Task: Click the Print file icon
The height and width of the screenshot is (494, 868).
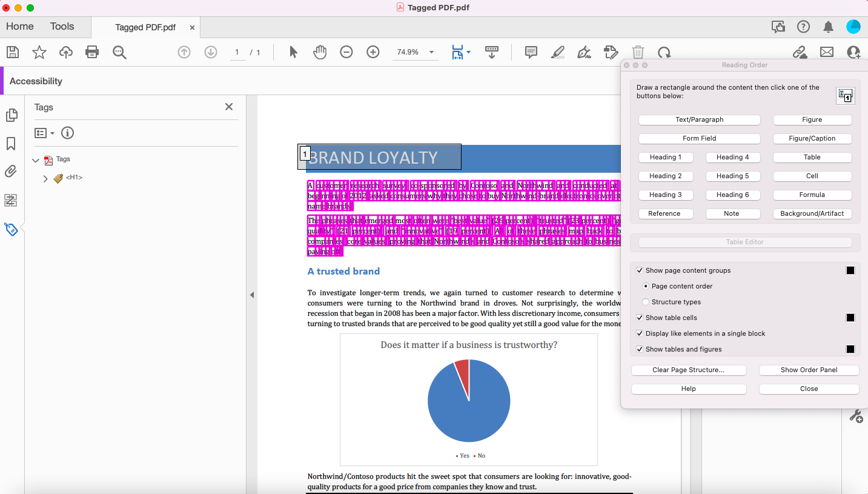Action: click(x=92, y=52)
